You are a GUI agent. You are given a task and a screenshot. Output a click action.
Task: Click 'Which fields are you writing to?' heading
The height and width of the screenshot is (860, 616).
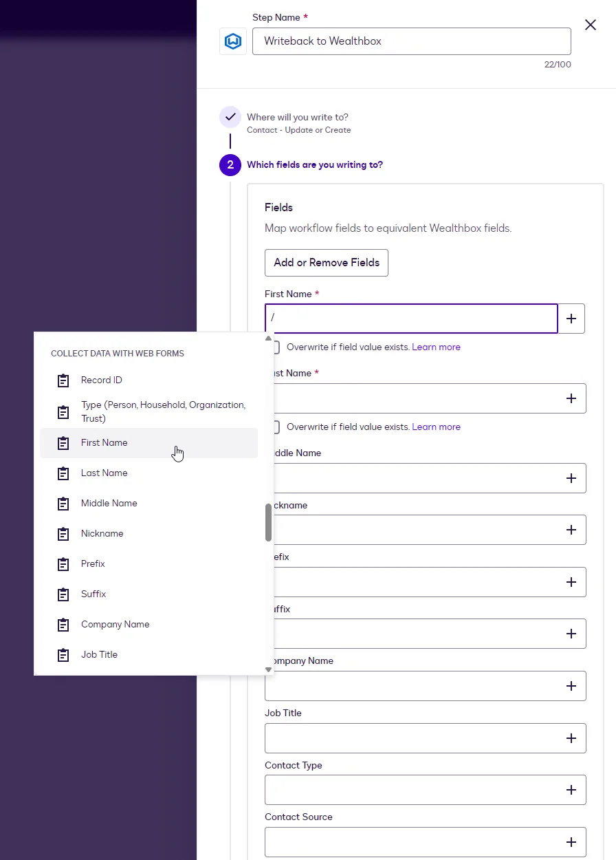[x=315, y=165]
